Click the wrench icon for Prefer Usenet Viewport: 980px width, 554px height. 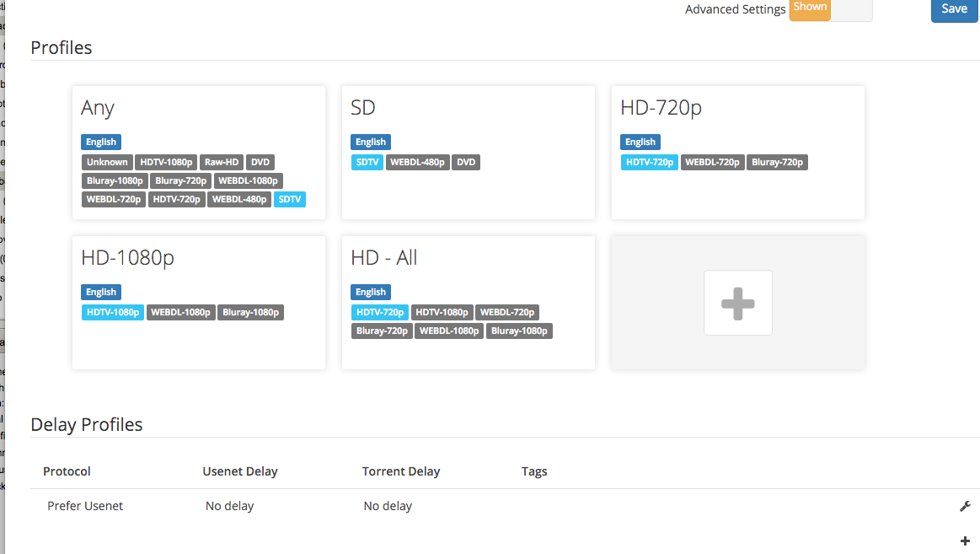(x=965, y=506)
